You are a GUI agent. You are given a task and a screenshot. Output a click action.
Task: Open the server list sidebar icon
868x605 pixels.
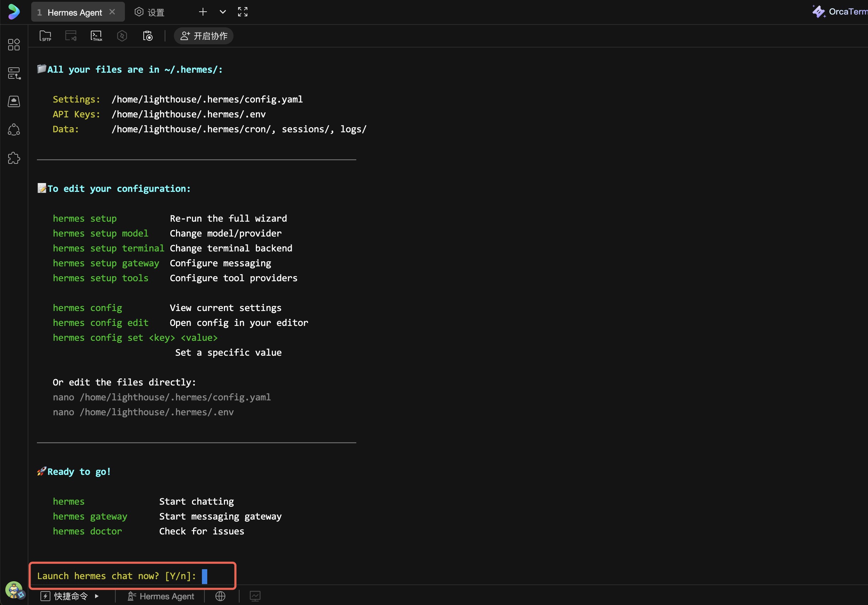(14, 73)
